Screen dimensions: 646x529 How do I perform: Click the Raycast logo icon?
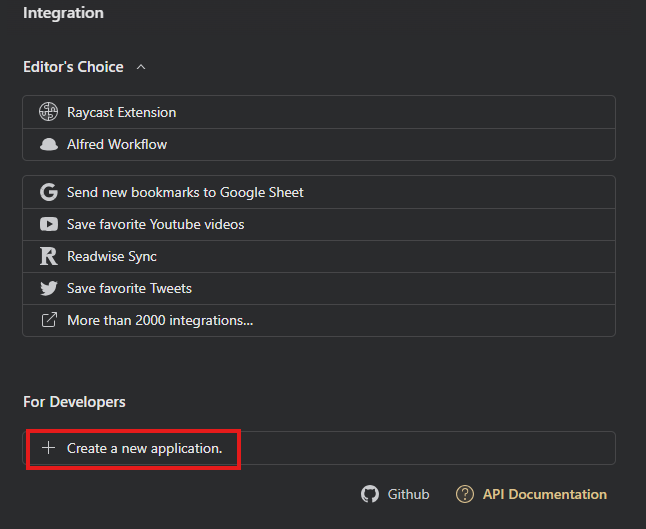[x=48, y=112]
